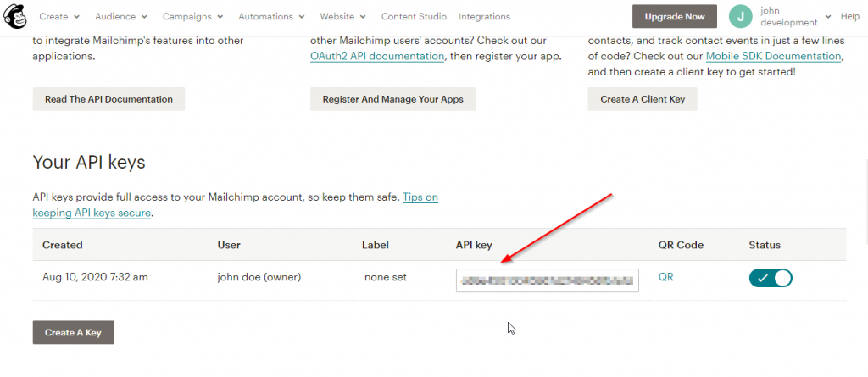
Task: Open the Create dropdown menu
Action: [59, 17]
